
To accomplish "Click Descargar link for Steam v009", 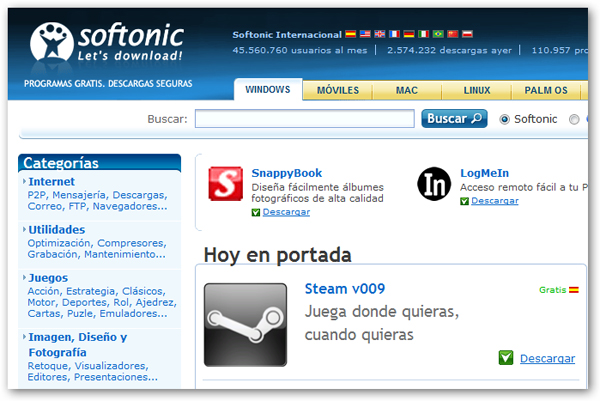I will point(547,359).
